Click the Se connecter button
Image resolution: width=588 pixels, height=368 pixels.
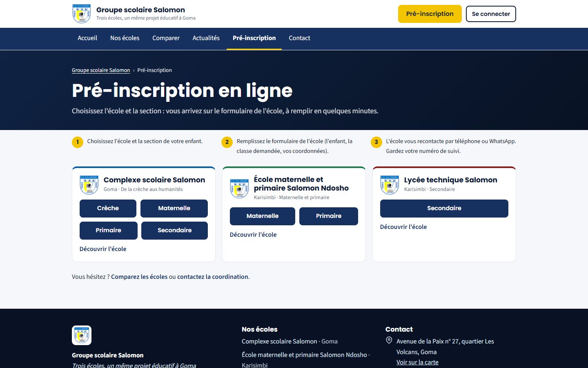coord(491,14)
